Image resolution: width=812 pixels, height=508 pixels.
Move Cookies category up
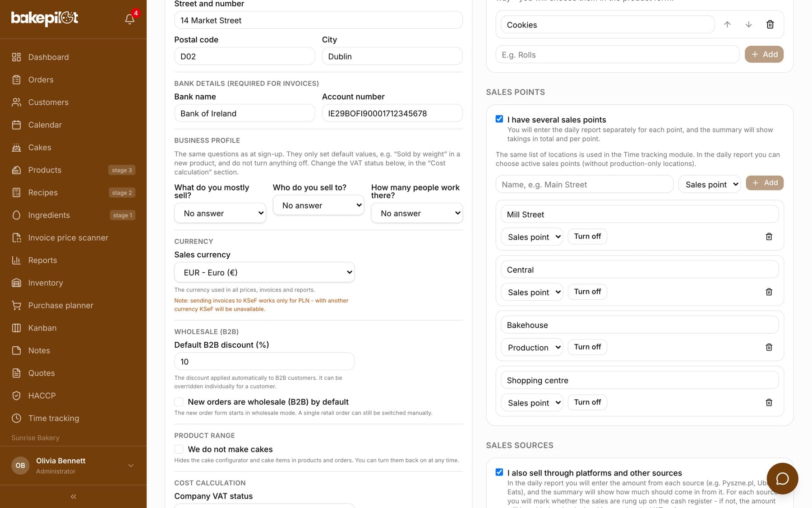(727, 24)
